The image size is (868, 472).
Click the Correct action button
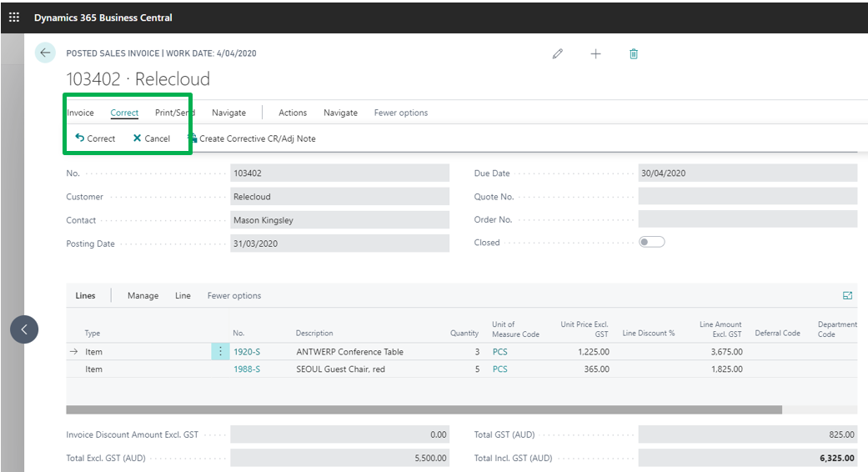coord(95,138)
